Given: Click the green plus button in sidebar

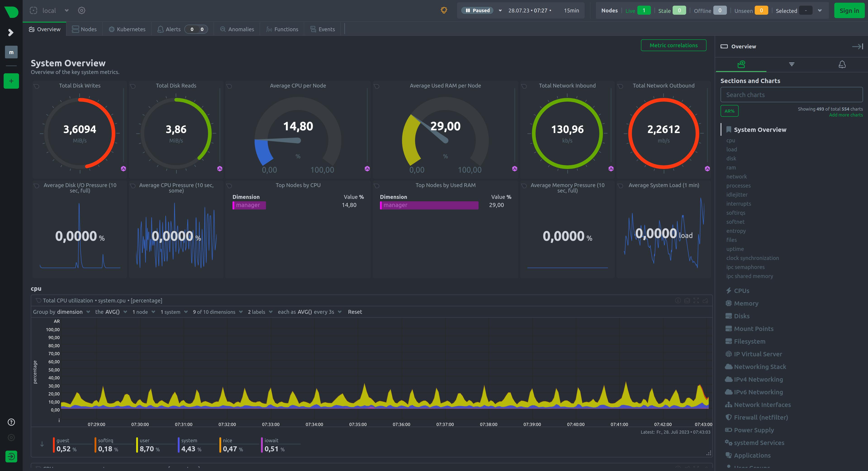Looking at the screenshot, I should (11, 81).
